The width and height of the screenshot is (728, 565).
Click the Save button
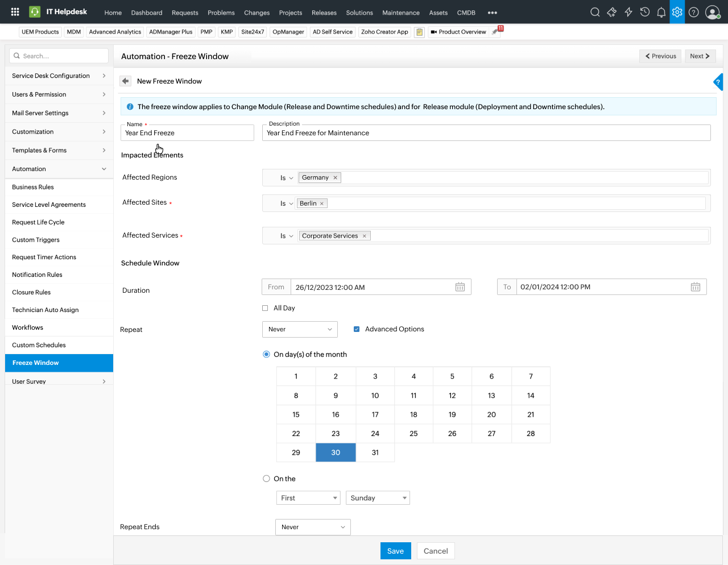pyautogui.click(x=395, y=551)
